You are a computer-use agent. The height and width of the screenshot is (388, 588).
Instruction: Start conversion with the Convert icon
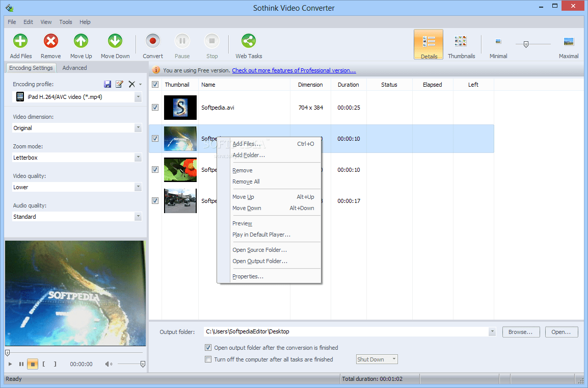(152, 45)
